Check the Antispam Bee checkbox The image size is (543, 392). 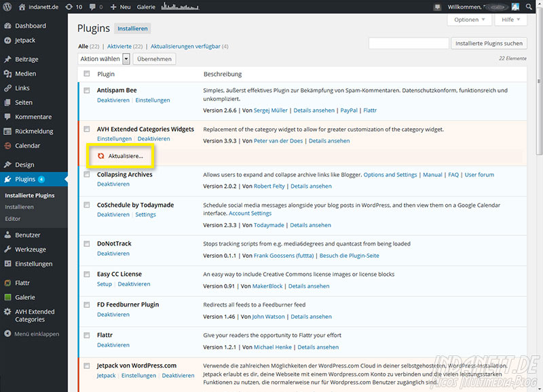87,90
